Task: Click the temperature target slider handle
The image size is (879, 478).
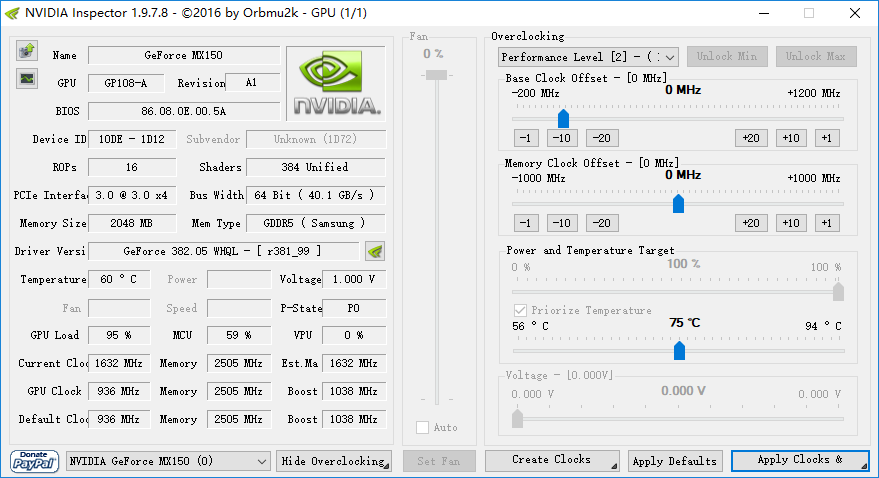Action: tap(679, 350)
